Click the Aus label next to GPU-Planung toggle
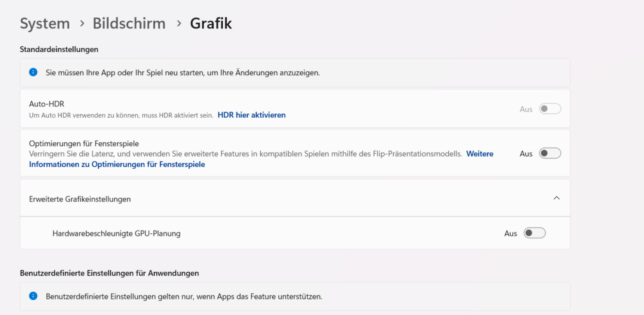The image size is (644, 315). point(510,233)
